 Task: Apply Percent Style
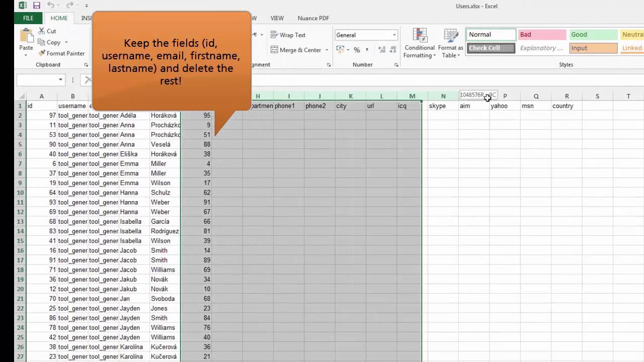click(x=357, y=50)
